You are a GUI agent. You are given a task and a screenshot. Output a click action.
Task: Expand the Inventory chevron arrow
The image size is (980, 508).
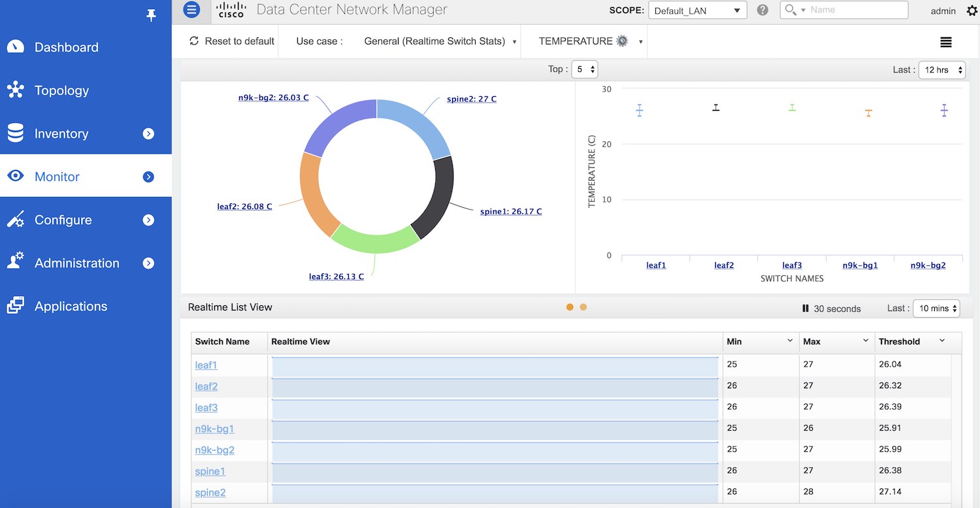pyautogui.click(x=148, y=133)
